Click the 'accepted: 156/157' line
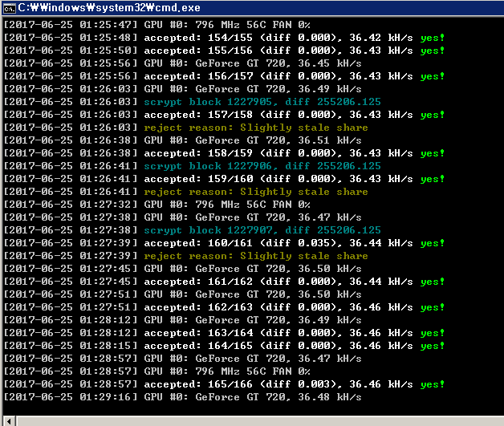504x426 pixels. click(x=224, y=76)
